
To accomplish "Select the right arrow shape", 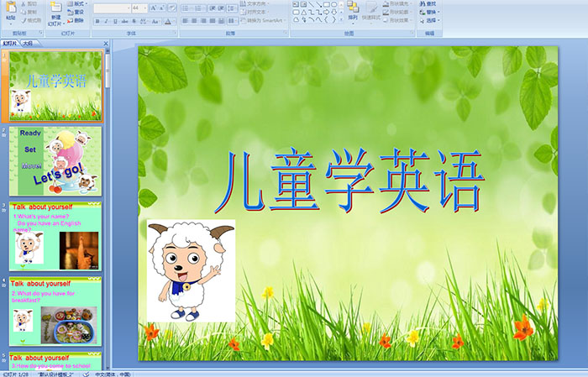I will click(x=326, y=12).
